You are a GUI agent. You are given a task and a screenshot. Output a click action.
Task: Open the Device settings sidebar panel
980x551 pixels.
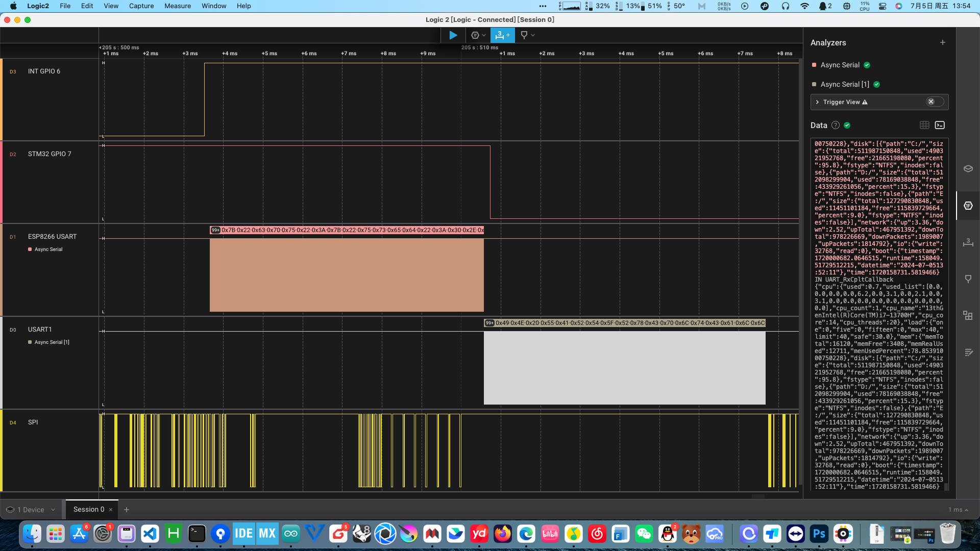pos(968,169)
